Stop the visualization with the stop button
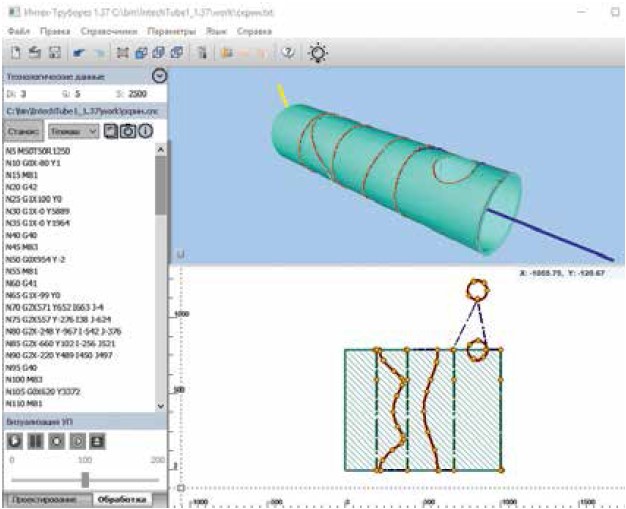 54,440
